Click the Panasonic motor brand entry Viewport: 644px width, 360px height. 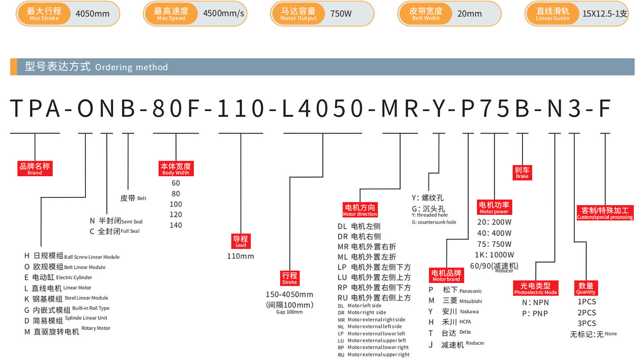(x=455, y=290)
